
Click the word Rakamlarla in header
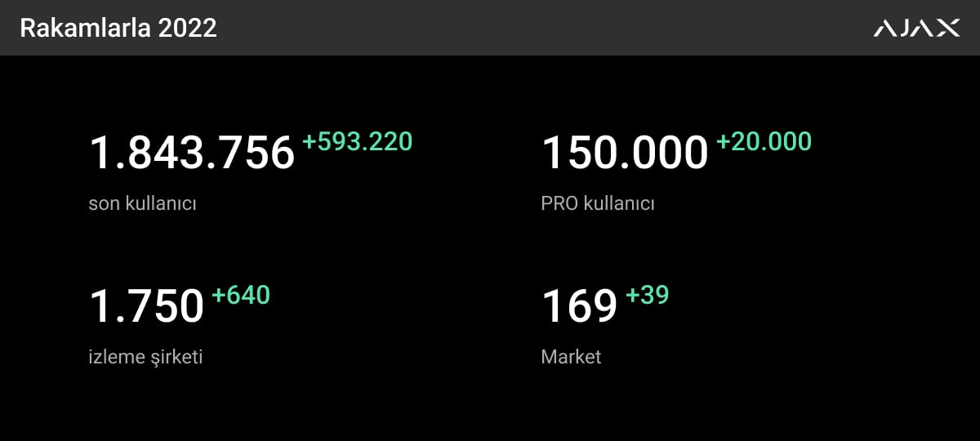click(85, 28)
